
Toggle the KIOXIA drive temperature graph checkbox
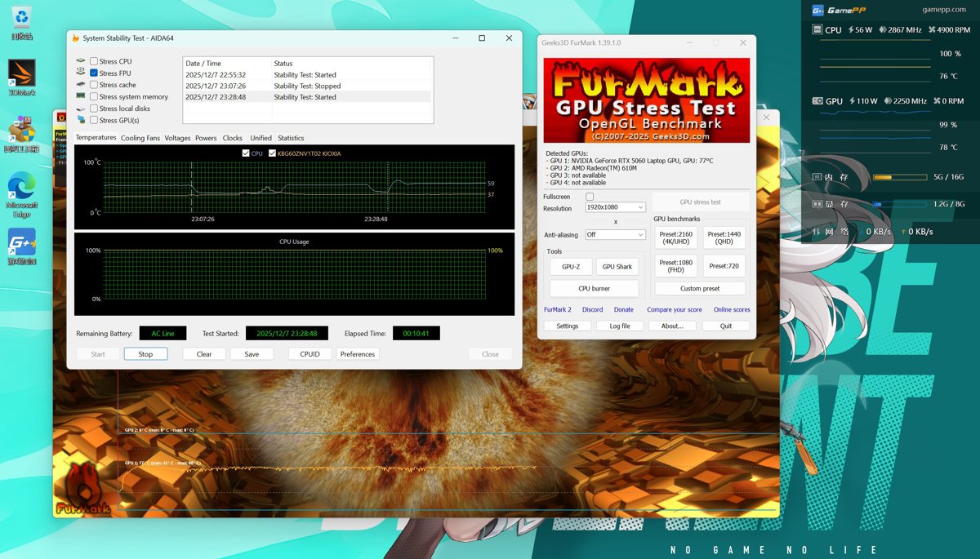(x=273, y=153)
